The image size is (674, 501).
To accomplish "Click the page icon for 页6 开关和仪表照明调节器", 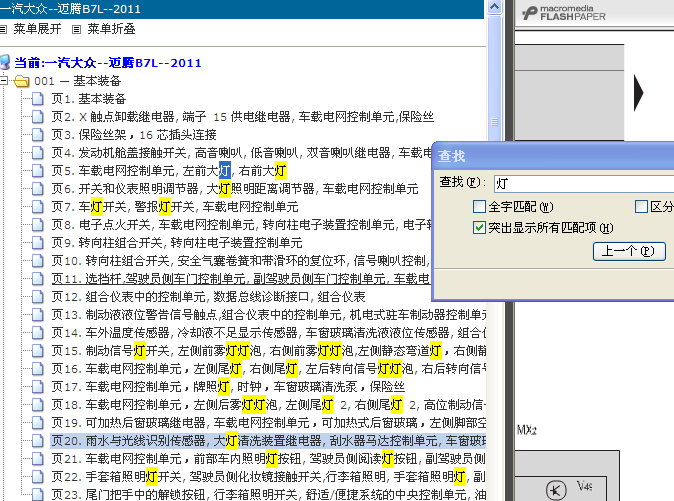I will [x=38, y=189].
